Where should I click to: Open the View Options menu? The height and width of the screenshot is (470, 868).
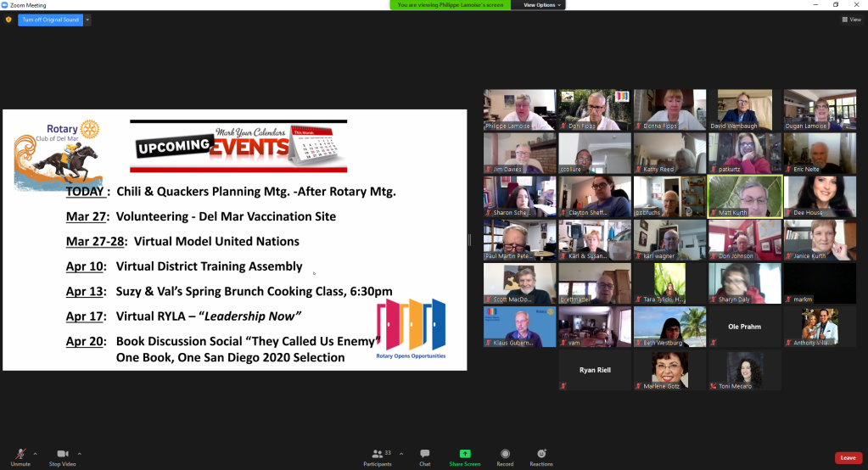541,5
